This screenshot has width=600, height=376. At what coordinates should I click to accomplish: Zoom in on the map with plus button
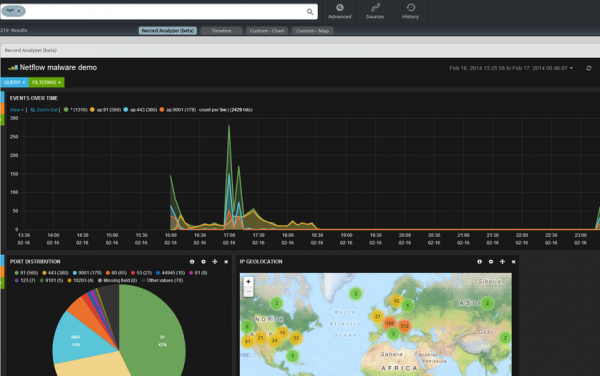(248, 282)
